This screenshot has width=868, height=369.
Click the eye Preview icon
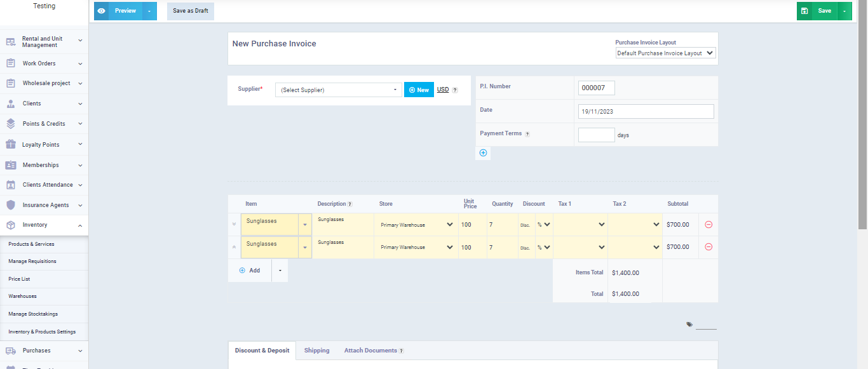click(x=102, y=11)
